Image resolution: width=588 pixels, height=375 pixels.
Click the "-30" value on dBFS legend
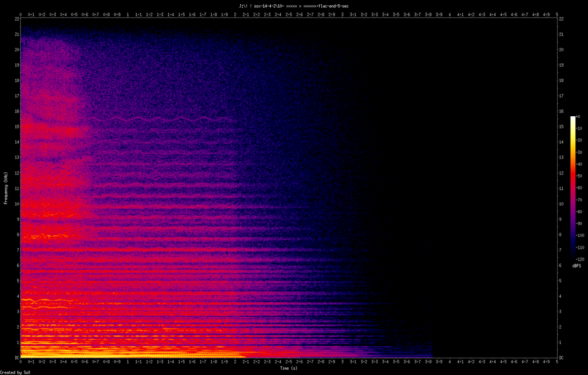pos(579,152)
